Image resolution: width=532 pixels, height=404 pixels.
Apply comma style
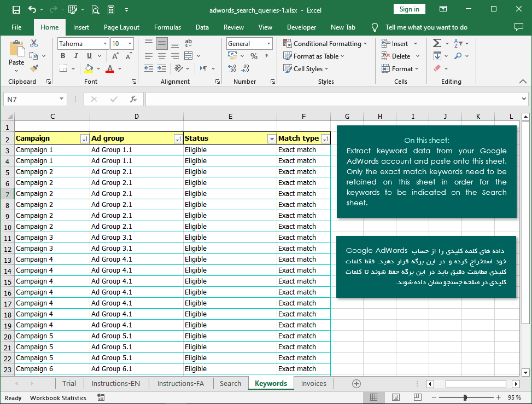tap(267, 56)
